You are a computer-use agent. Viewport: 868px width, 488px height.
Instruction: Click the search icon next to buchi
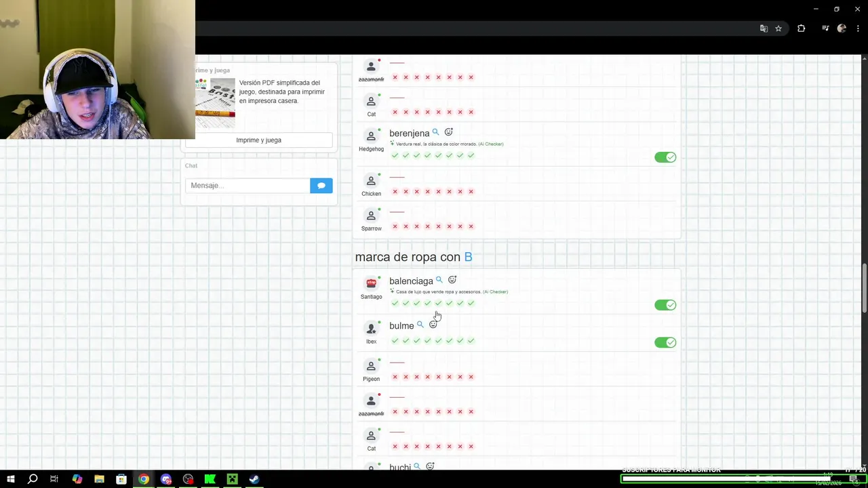click(x=417, y=466)
